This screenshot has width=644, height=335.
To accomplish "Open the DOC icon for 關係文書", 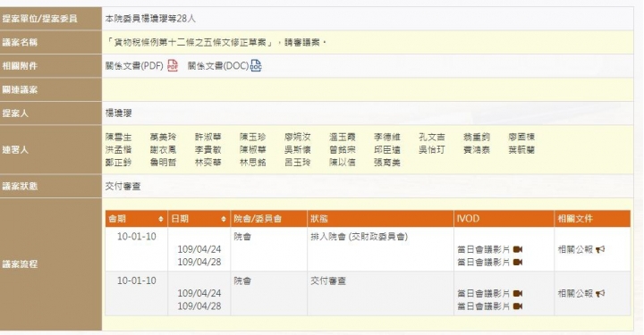I will (x=256, y=65).
